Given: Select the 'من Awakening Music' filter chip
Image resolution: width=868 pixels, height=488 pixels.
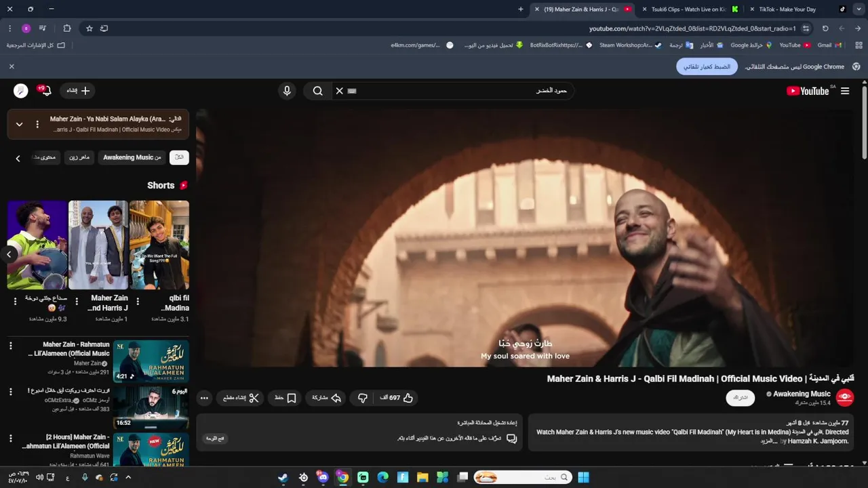Looking at the screenshot, I should point(132,157).
